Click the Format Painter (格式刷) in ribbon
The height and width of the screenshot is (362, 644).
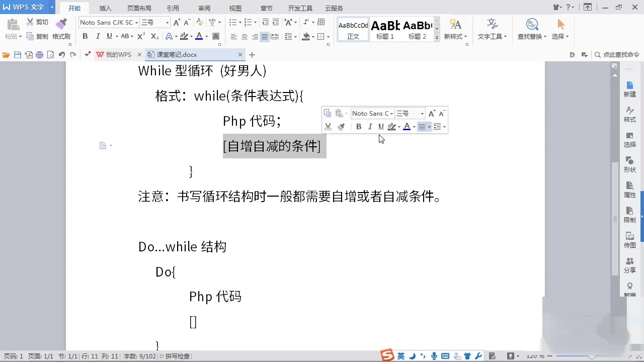(61, 29)
